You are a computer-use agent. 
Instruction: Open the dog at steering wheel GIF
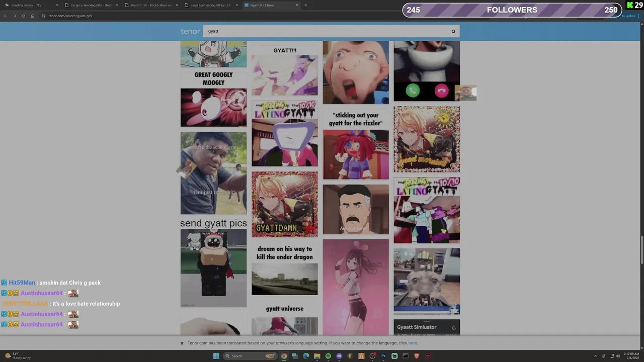(427, 282)
